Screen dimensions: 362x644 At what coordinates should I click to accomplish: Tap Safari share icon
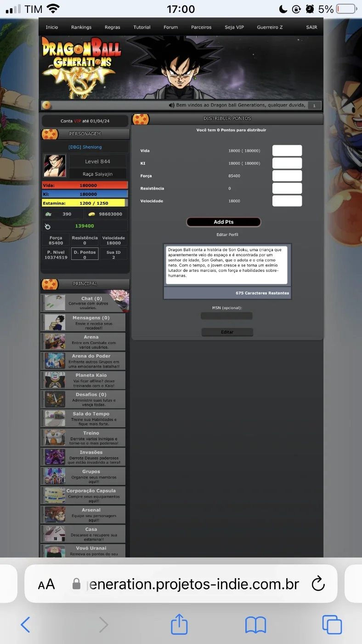pyautogui.click(x=179, y=625)
